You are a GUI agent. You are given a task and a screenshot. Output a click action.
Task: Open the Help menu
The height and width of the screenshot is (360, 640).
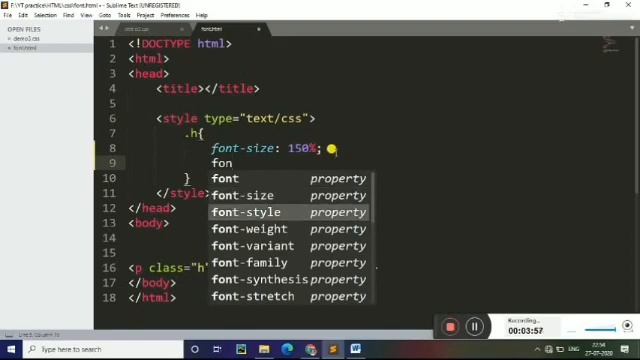(202, 15)
